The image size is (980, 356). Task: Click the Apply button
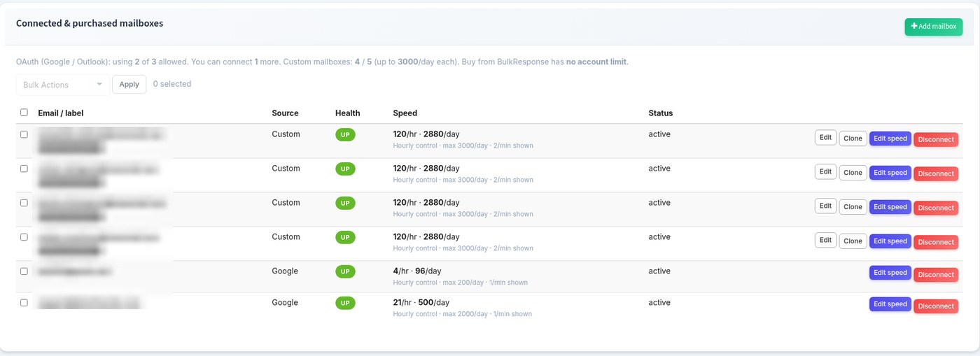129,84
